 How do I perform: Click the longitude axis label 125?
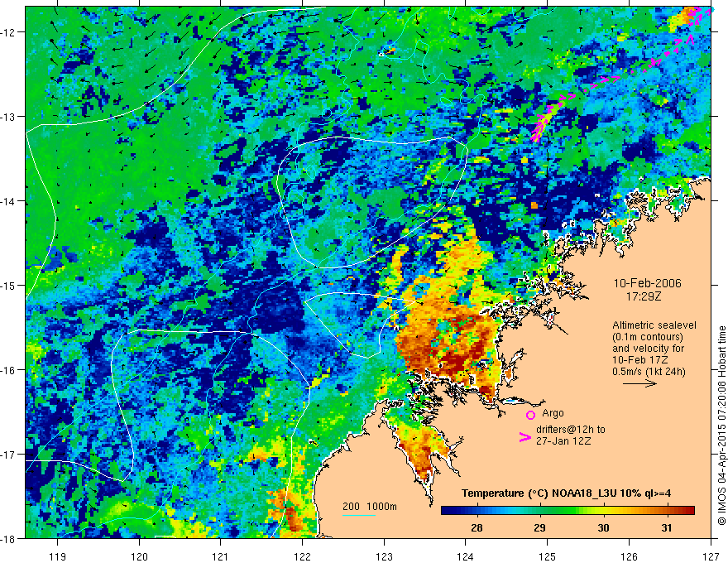coord(548,556)
